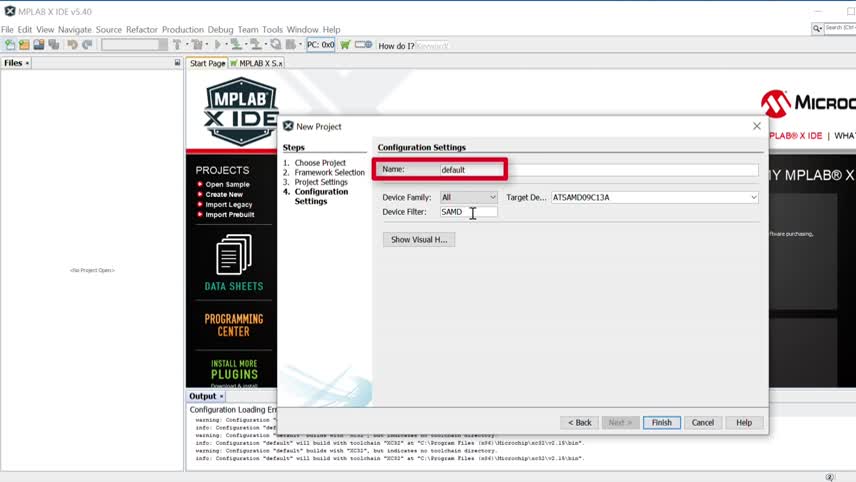Minimize the Files panel
The height and width of the screenshot is (482, 856).
click(x=177, y=63)
